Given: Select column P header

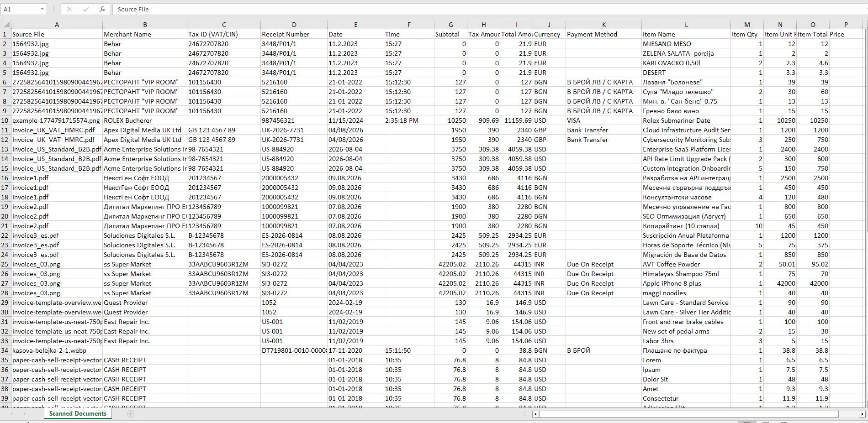Looking at the screenshot, I should click(846, 25).
